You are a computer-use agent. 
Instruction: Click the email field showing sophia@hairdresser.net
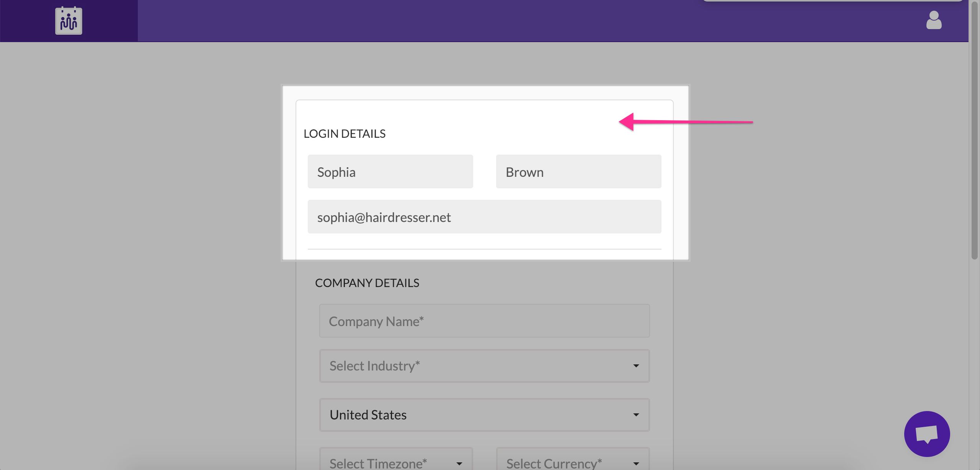pyautogui.click(x=484, y=217)
